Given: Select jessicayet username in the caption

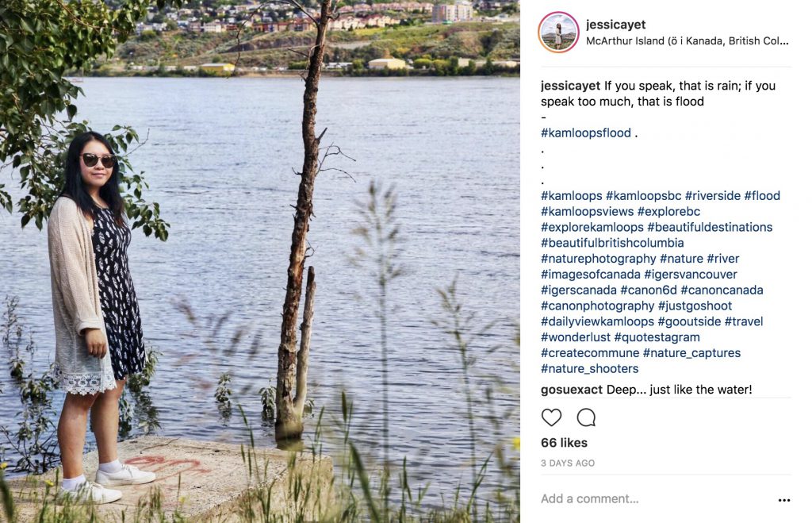Looking at the screenshot, I should 570,86.
